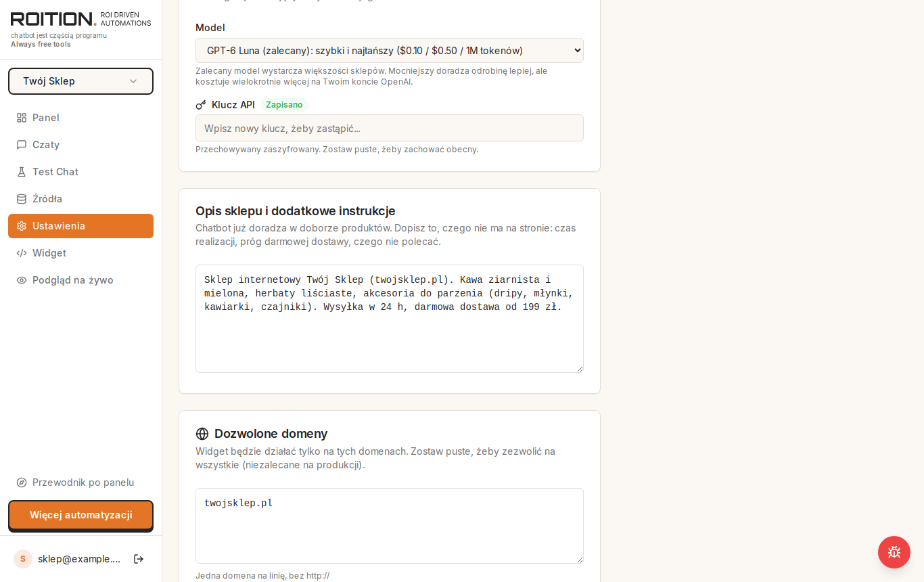
Task: Click the code brackets icon for Widget
Action: pos(22,253)
